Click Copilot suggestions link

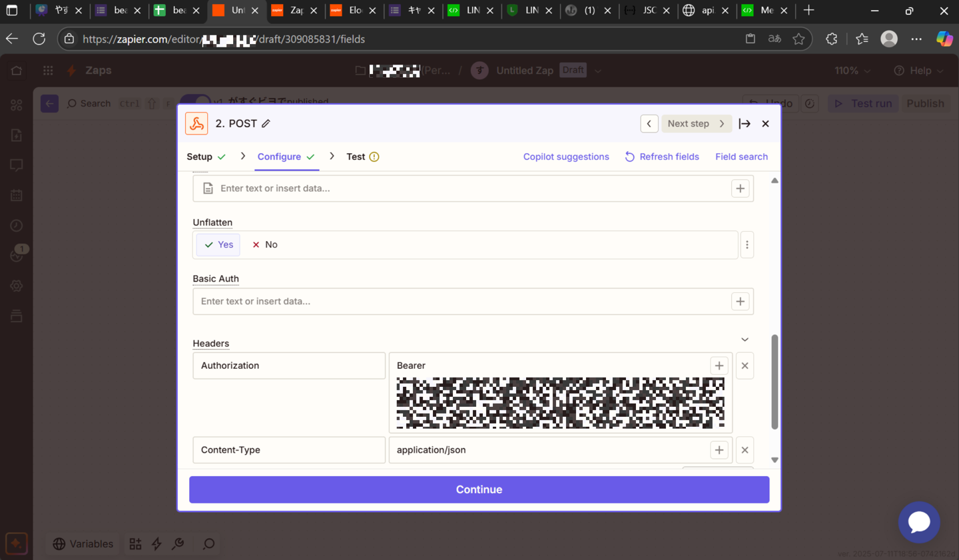pos(566,157)
